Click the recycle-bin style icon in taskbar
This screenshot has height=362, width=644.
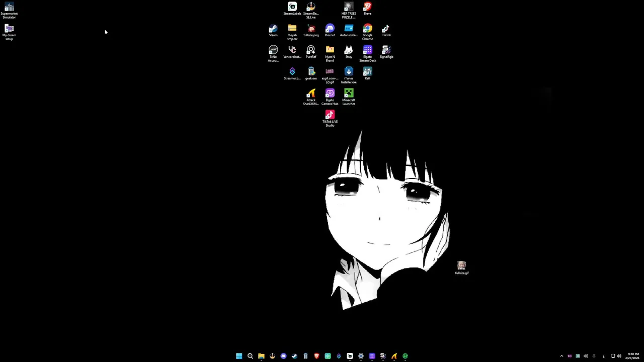(305, 356)
